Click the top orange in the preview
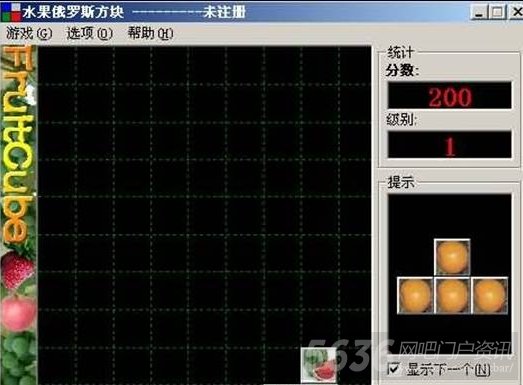 [452, 258]
